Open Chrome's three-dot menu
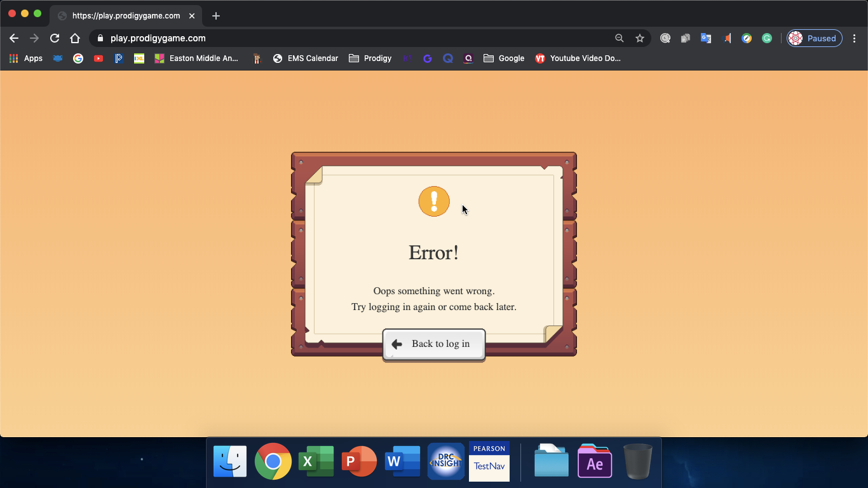 [x=855, y=38]
